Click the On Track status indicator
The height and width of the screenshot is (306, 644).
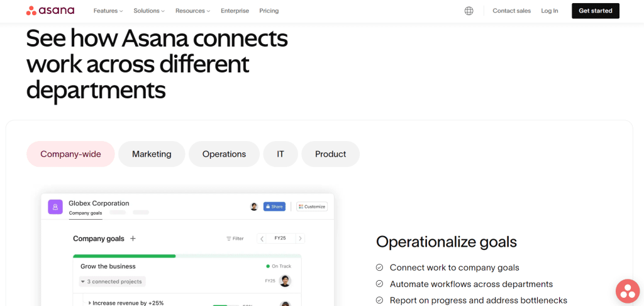279,266
